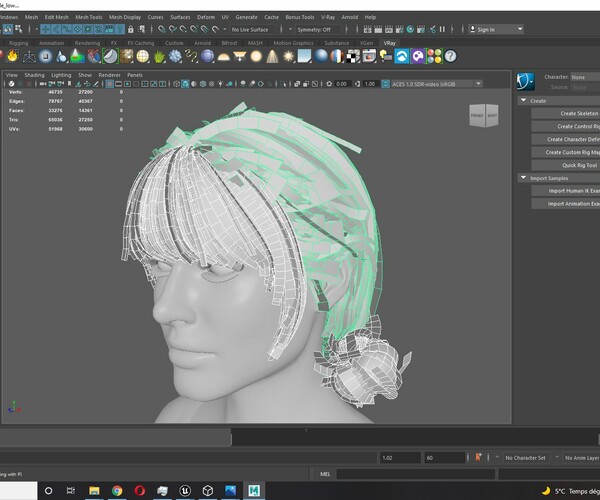
Task: Toggle snap to grids
Action: pos(162,29)
